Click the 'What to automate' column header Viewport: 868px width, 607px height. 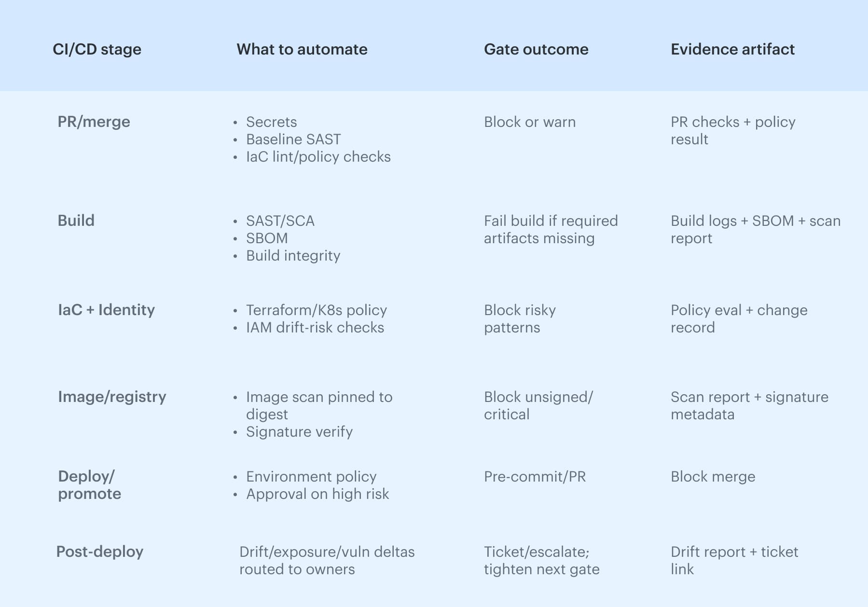302,49
